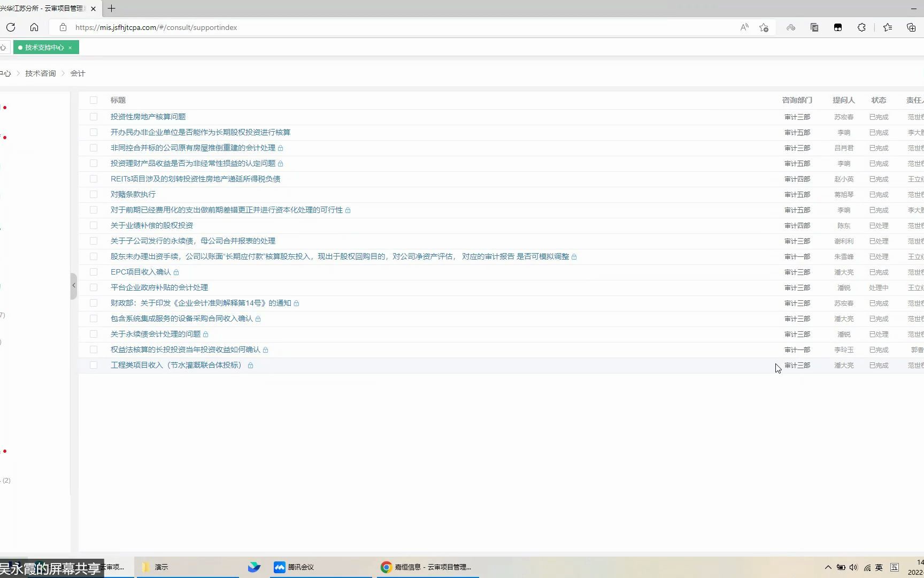Open 关于子公司发行的永续债 entry
The height and width of the screenshot is (578, 924).
tap(193, 241)
